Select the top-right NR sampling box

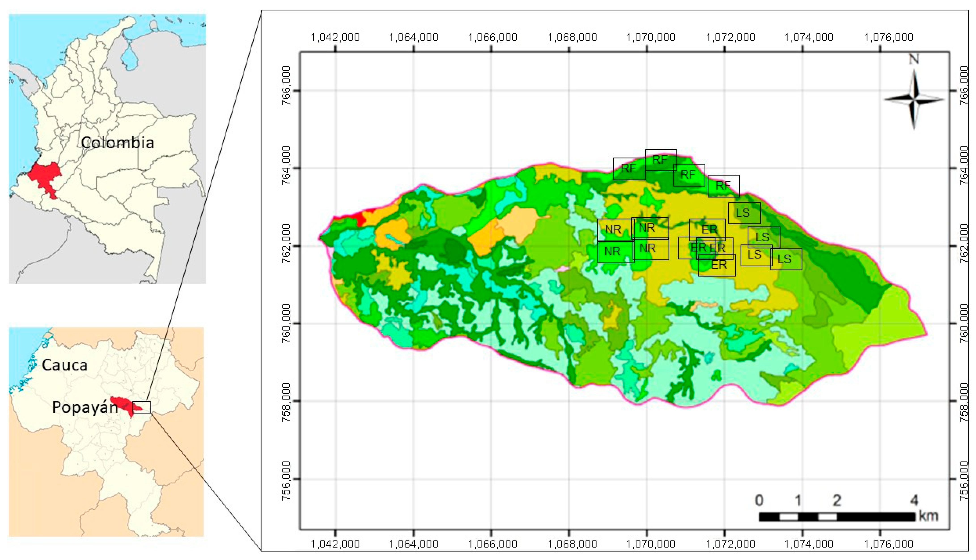(x=650, y=228)
